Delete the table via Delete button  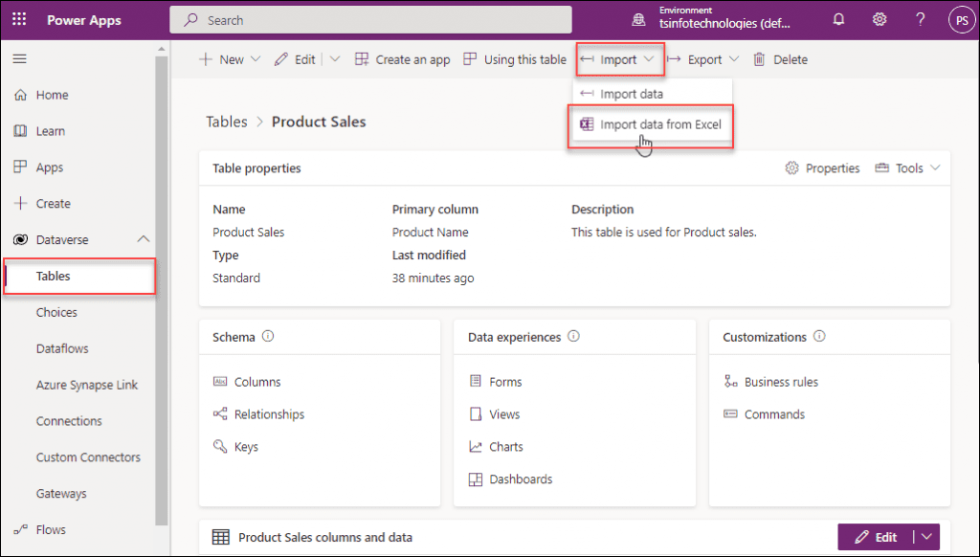click(781, 59)
